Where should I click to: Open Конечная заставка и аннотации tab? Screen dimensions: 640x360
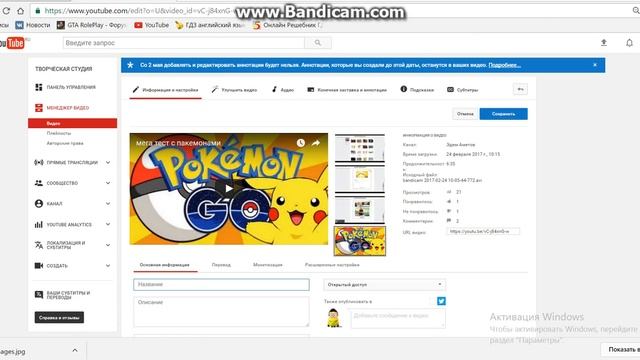[x=347, y=90]
